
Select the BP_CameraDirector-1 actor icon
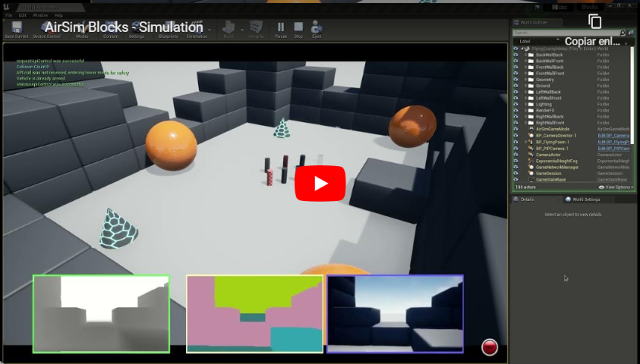click(531, 135)
